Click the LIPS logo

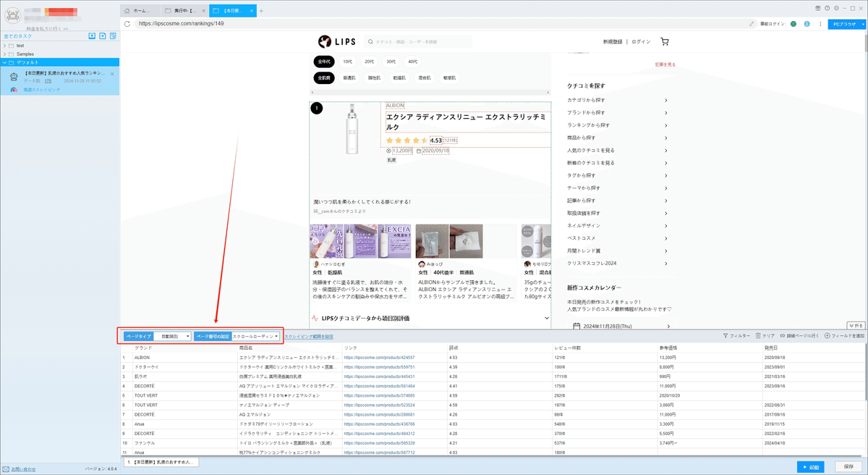tap(336, 41)
